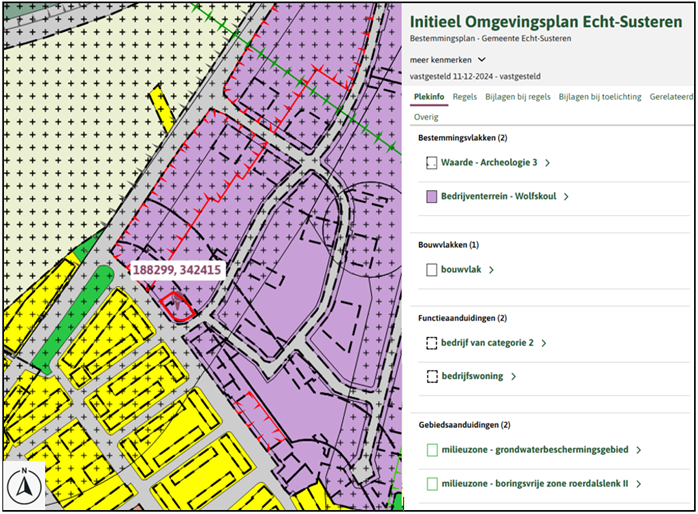This screenshot has width=698, height=514.
Task: Click the coordinates label 188299, 342415
Action: [x=177, y=270]
